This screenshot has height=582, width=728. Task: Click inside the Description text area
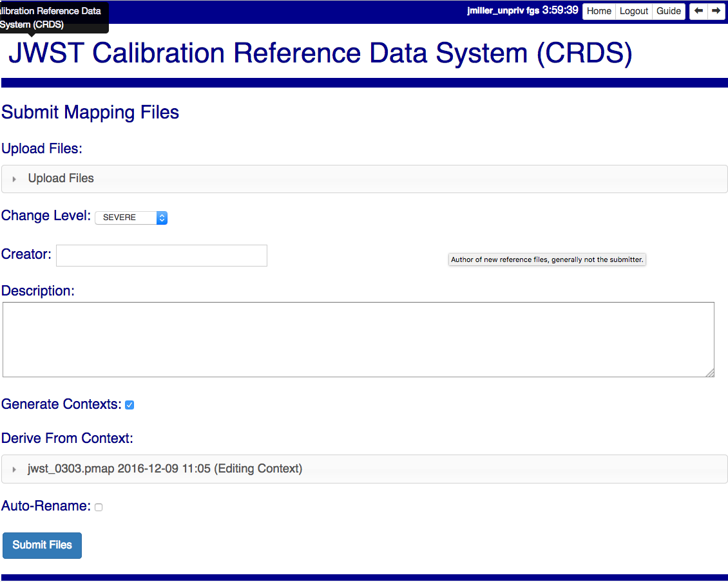[358, 340]
